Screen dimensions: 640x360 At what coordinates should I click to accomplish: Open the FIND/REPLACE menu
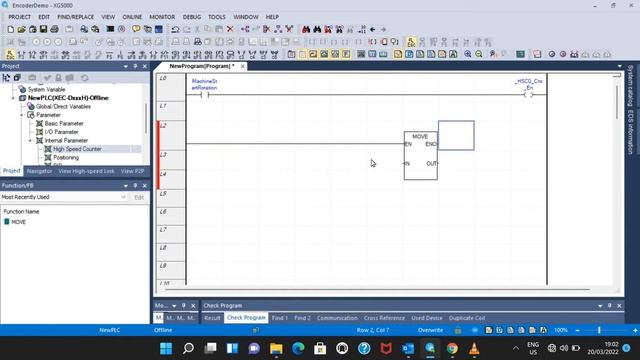tap(76, 17)
